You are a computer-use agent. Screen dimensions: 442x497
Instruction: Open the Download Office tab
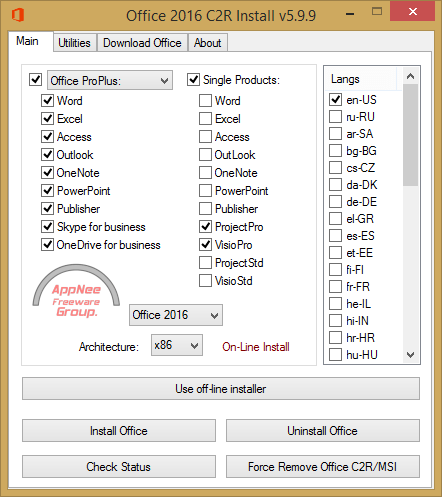[142, 43]
